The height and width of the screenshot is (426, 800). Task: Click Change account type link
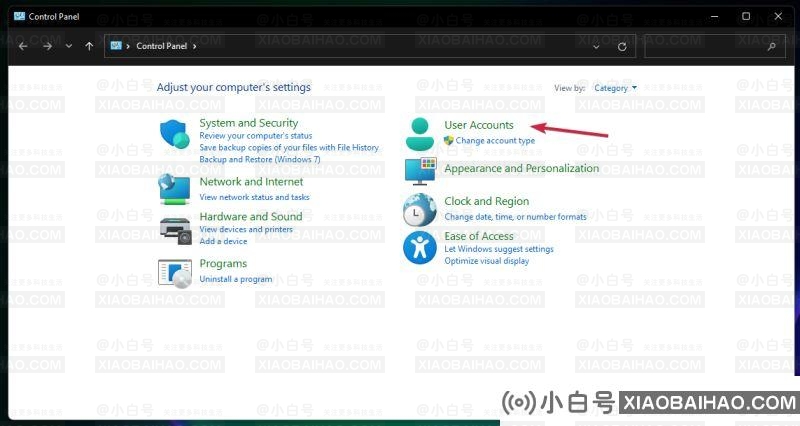click(x=495, y=140)
